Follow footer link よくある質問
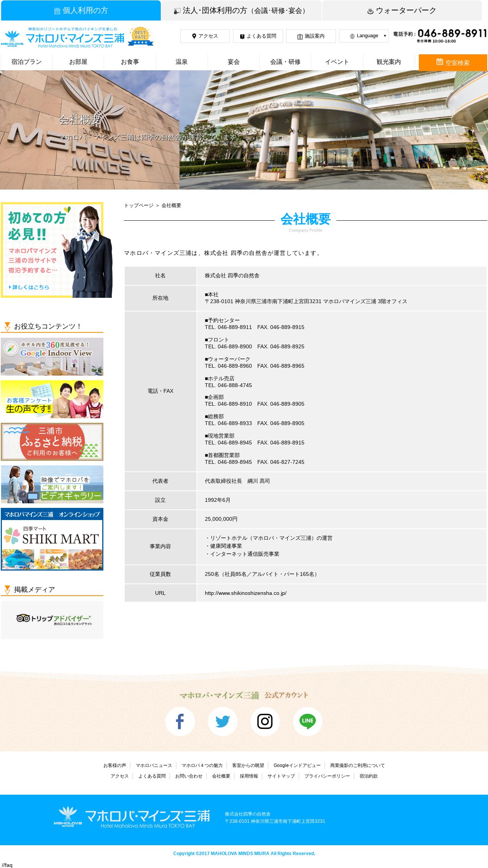Image resolution: width=488 pixels, height=868 pixels. pos(152,776)
